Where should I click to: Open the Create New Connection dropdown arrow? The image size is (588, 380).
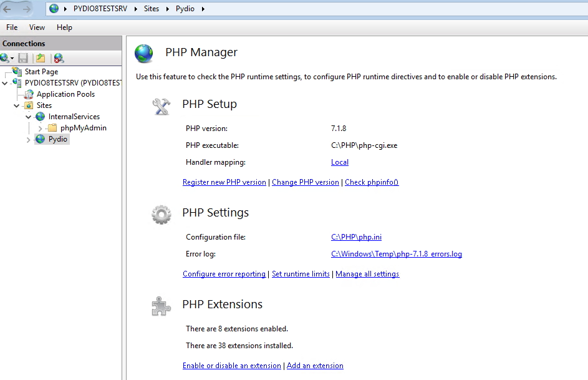tap(12, 58)
